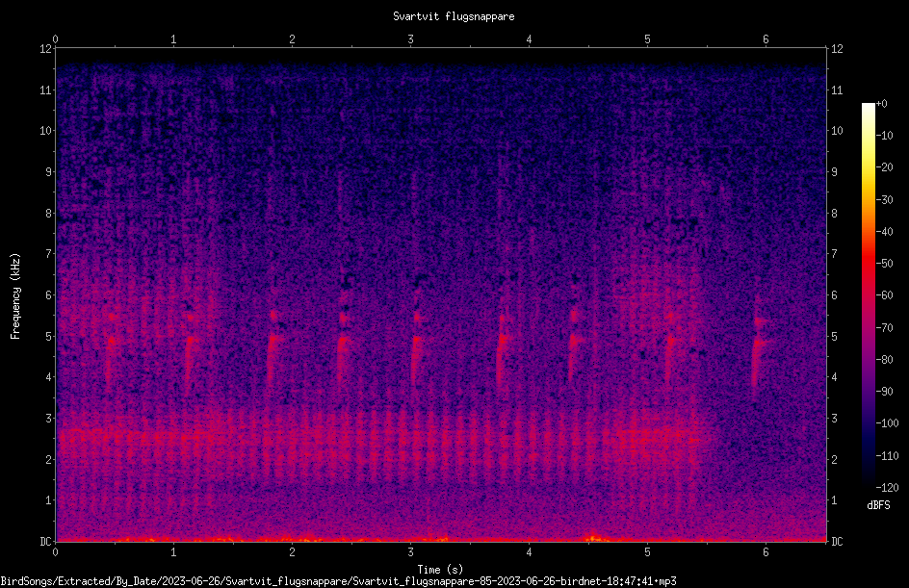909x588 pixels.
Task: Select the '-50' color scale label
Action: click(x=885, y=264)
